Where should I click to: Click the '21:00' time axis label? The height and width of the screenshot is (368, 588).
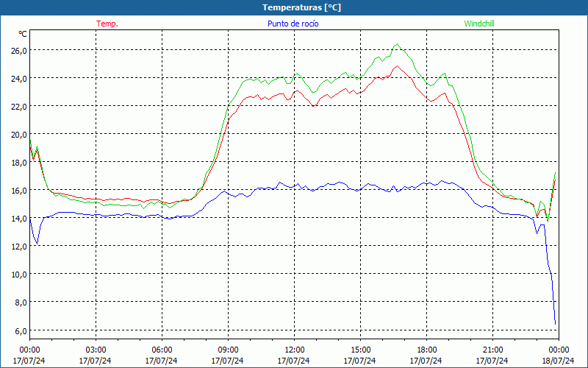pos(492,350)
